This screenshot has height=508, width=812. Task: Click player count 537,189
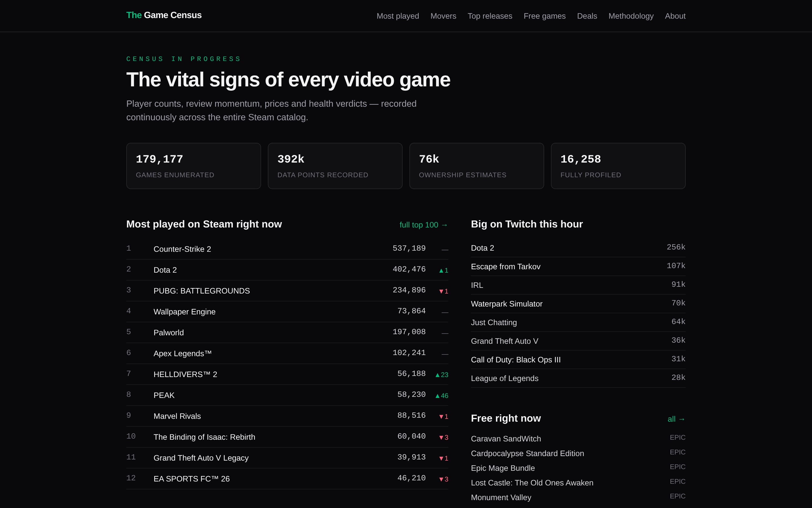(409, 248)
